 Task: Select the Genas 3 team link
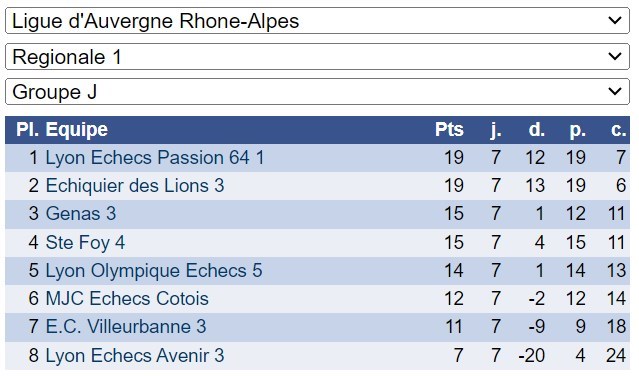pos(81,214)
